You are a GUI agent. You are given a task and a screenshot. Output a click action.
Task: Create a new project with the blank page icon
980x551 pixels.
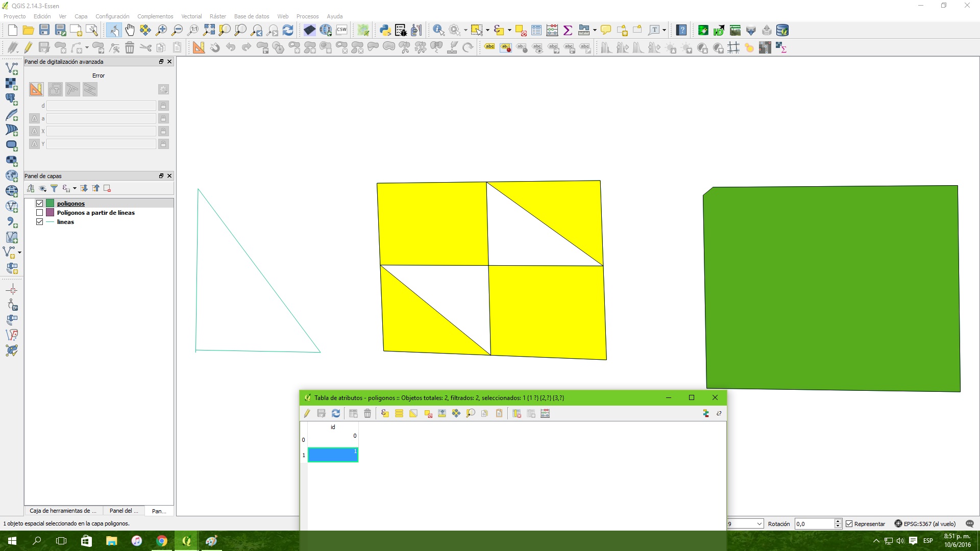[x=13, y=30]
